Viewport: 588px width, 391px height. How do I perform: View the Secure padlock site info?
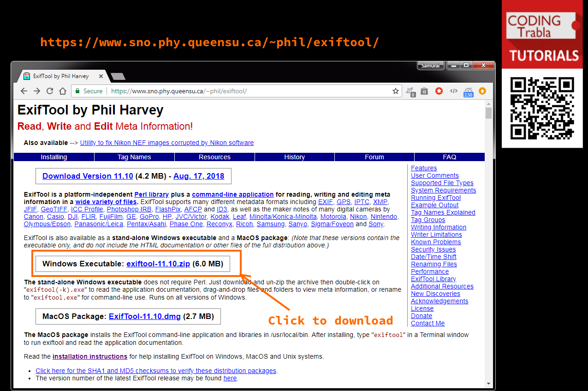click(89, 91)
